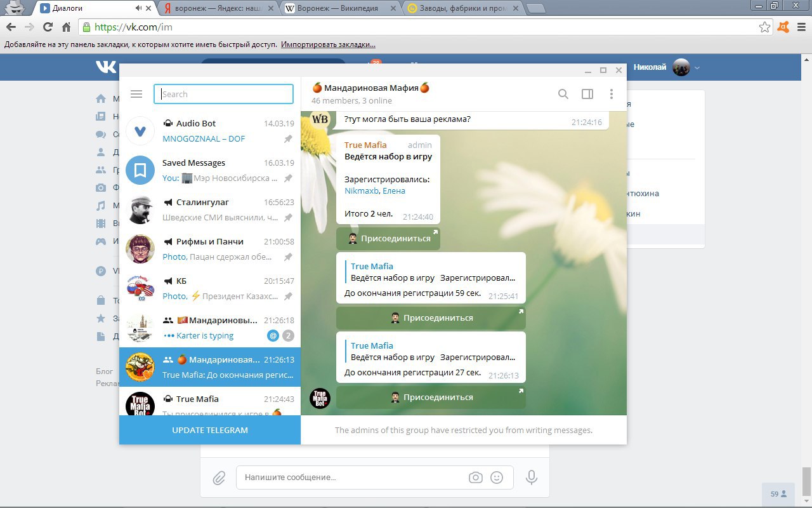Reload the vk.com page
This screenshot has height=508, width=812.
(x=48, y=27)
